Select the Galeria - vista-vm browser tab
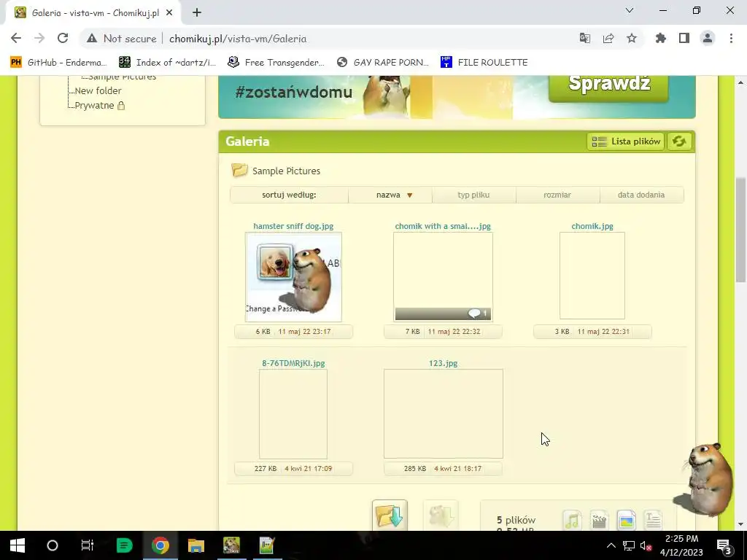 coord(93,13)
